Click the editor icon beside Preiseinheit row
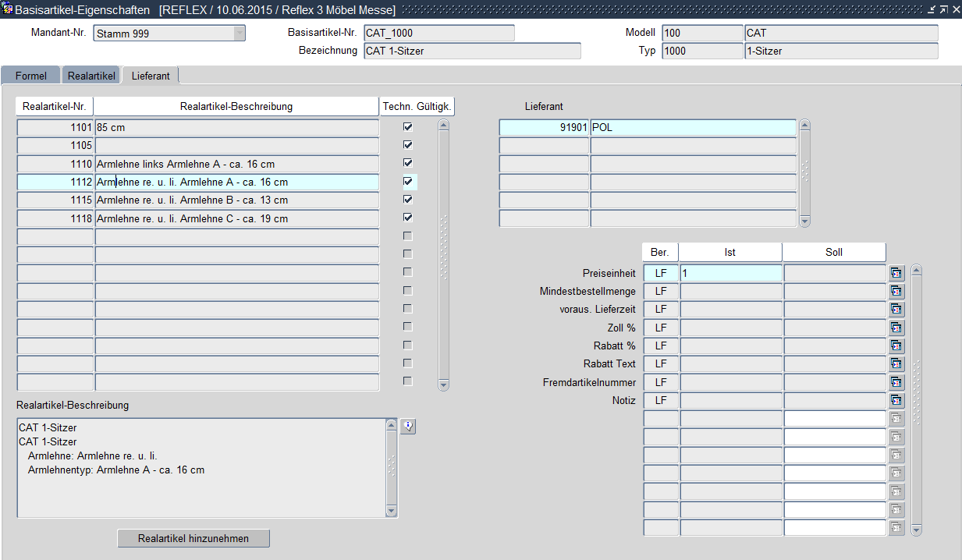 pyautogui.click(x=896, y=273)
